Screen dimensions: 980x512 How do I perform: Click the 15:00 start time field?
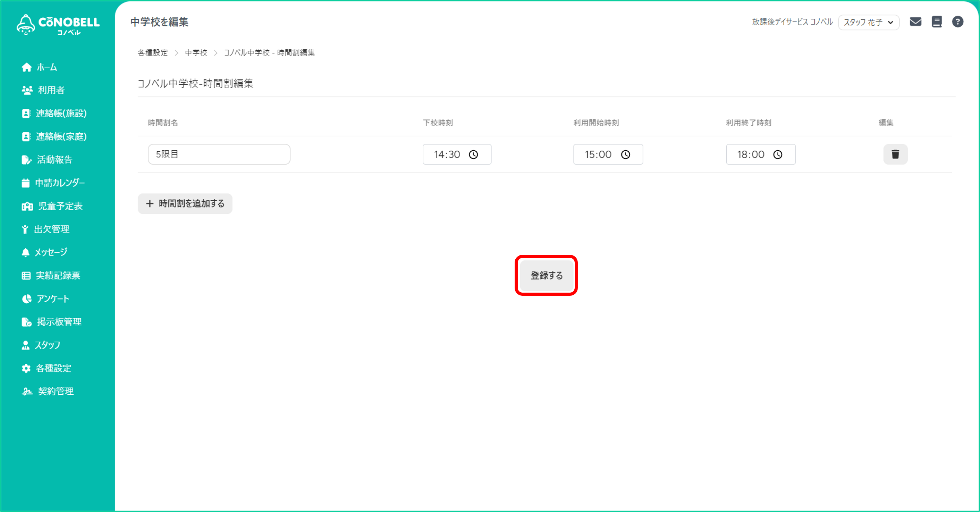click(x=608, y=154)
